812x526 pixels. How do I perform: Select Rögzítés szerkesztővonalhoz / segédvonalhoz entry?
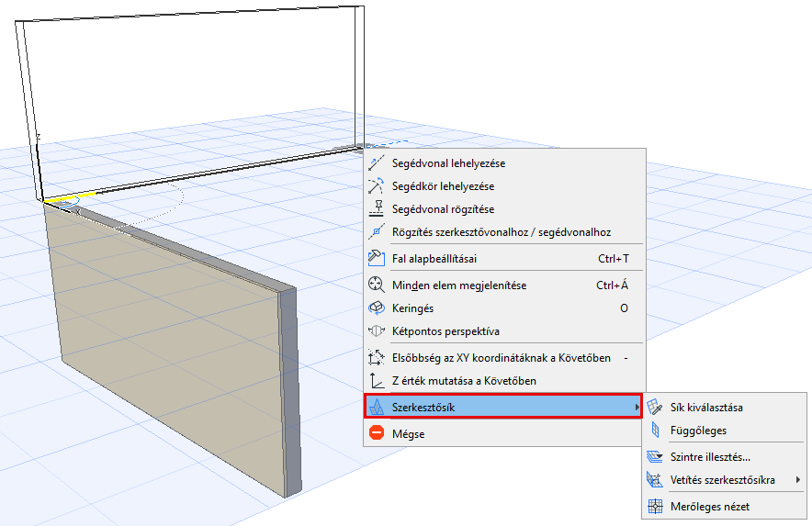pos(505,232)
